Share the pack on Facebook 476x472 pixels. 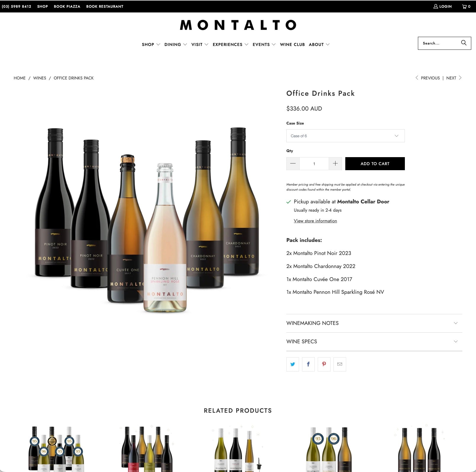(308, 364)
